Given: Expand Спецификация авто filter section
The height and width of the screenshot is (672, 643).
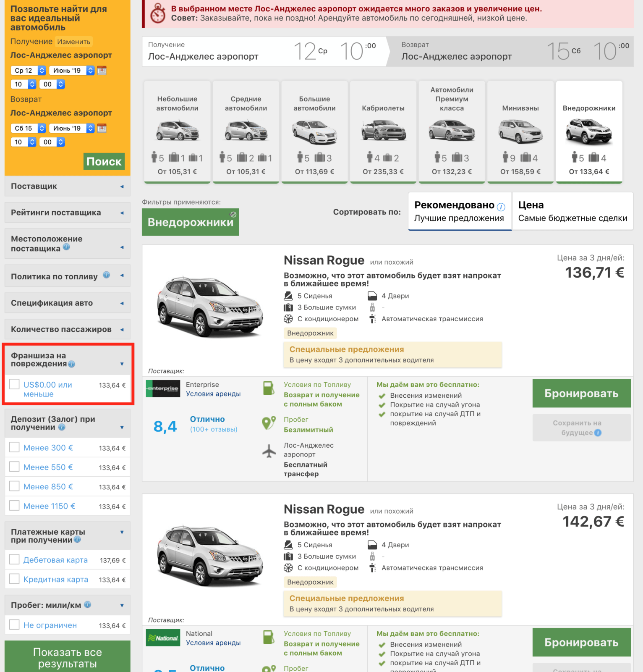Looking at the screenshot, I should [67, 303].
